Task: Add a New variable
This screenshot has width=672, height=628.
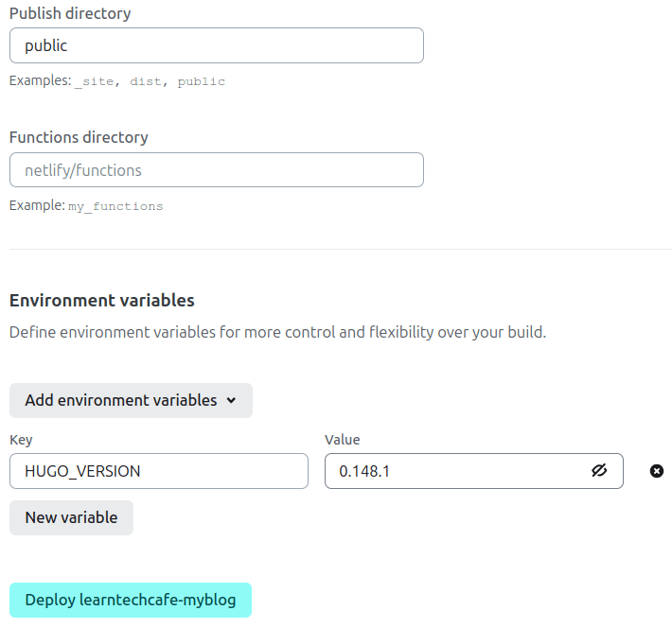Action: point(71,517)
